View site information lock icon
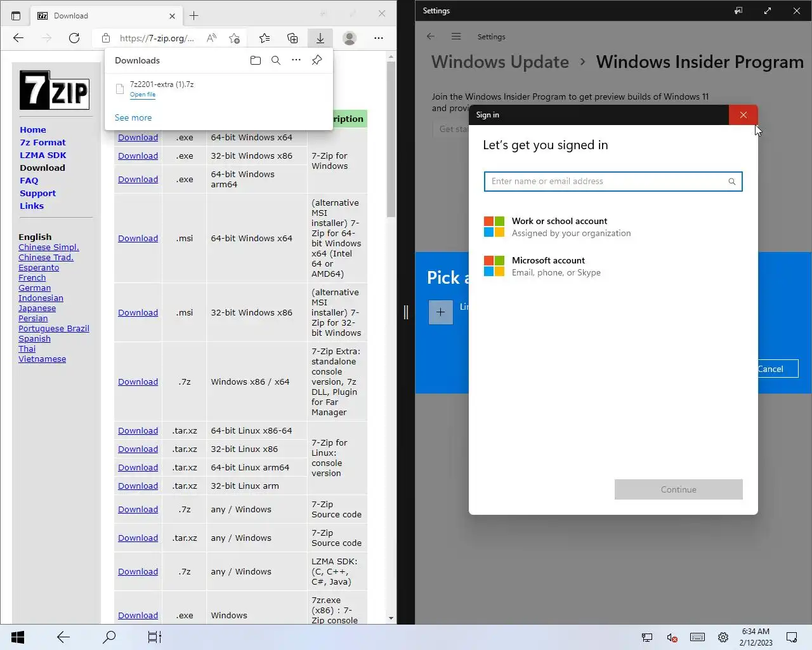812x650 pixels. [106, 38]
